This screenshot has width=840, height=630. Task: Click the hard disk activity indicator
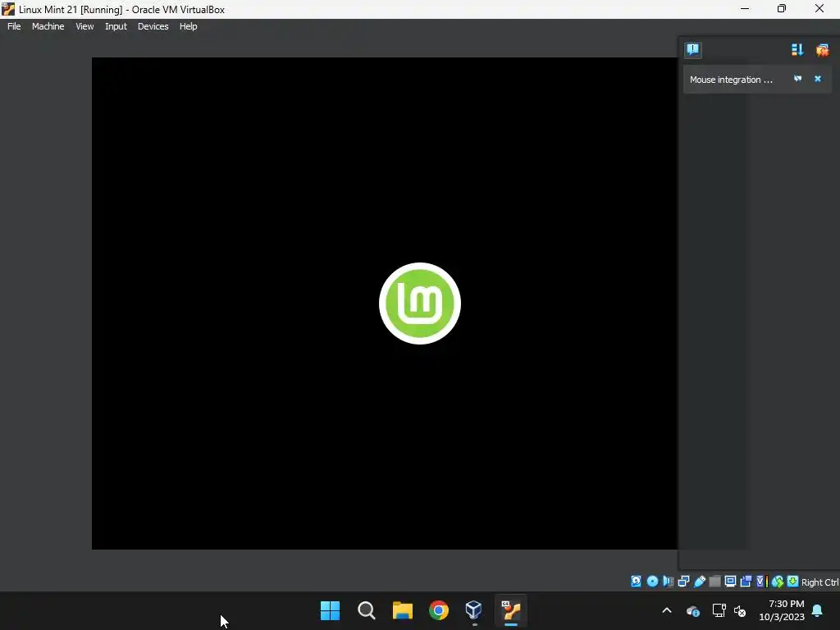pos(636,582)
